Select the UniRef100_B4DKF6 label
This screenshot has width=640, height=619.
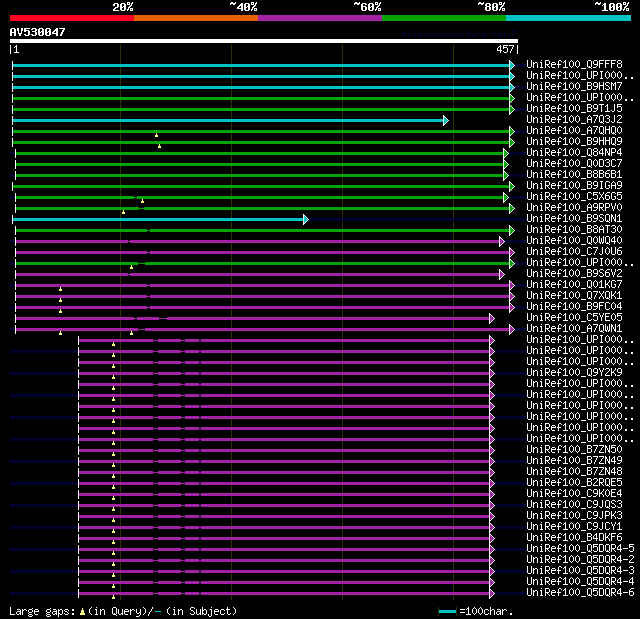point(574,538)
